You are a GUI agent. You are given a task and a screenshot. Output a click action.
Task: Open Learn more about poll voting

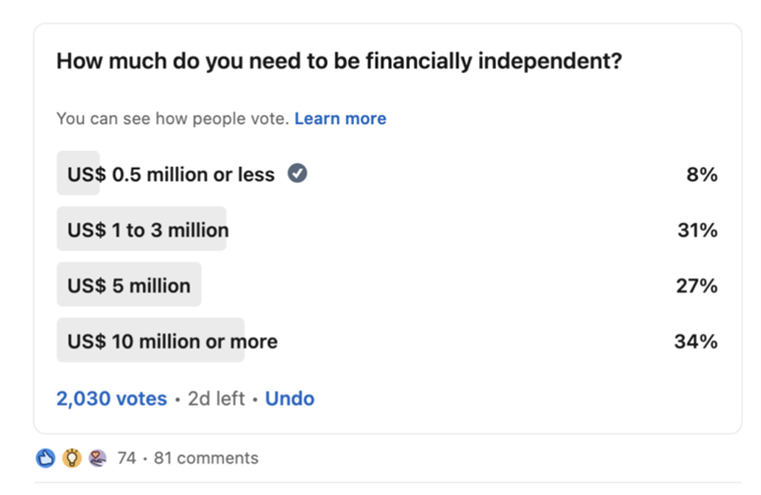(x=340, y=118)
